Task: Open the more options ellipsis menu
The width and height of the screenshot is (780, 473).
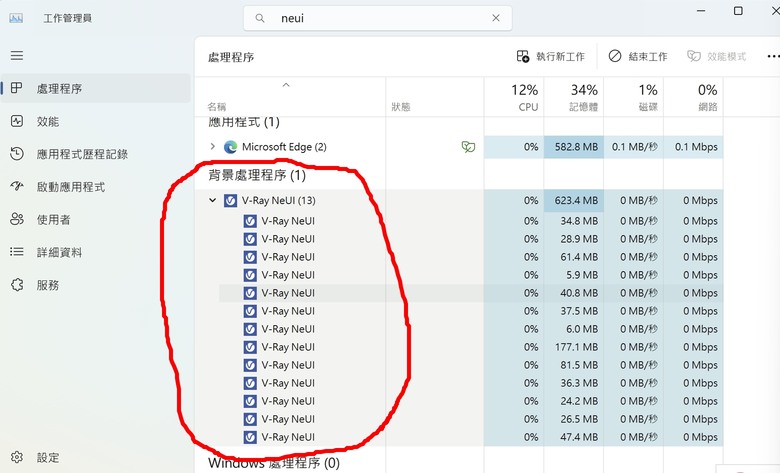Action: click(x=773, y=56)
